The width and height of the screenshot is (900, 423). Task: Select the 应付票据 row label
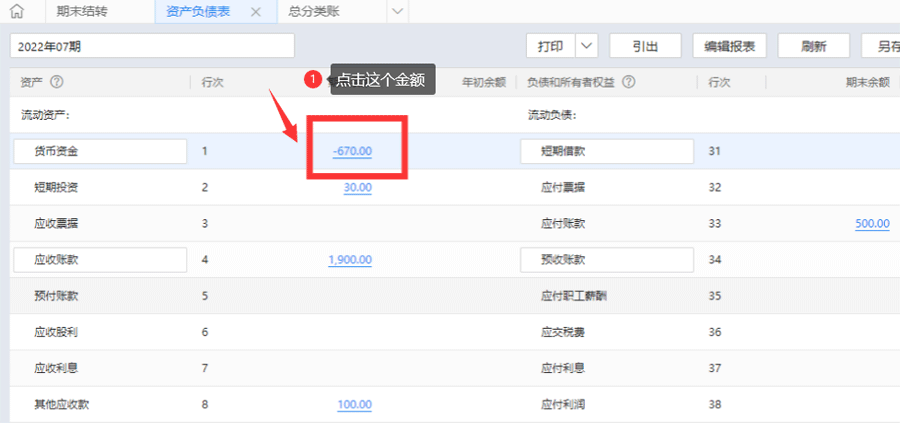click(562, 188)
